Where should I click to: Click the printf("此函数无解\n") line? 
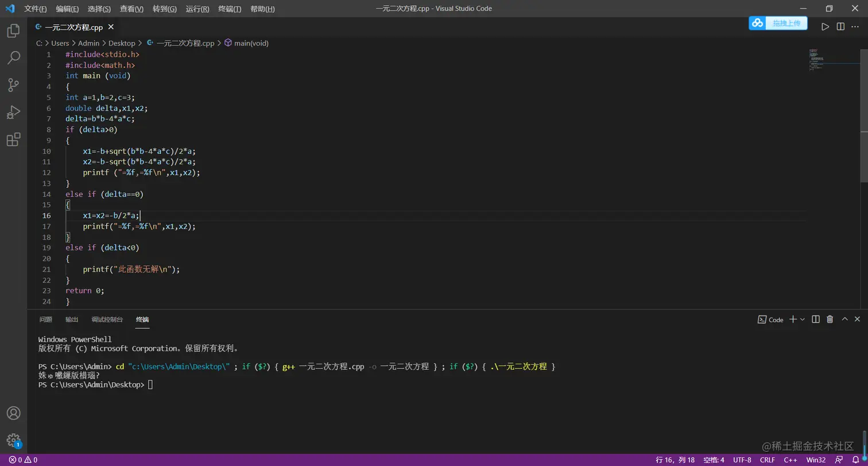coord(131,269)
